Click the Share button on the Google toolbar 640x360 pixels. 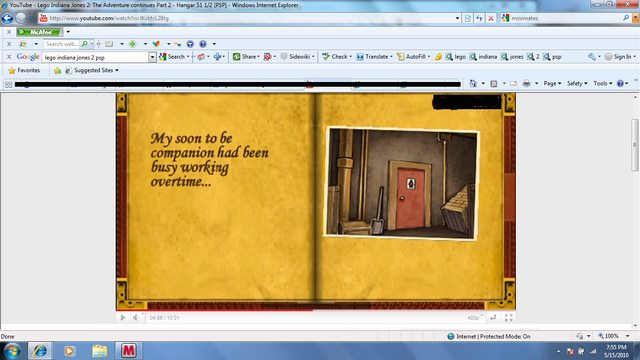pos(244,57)
